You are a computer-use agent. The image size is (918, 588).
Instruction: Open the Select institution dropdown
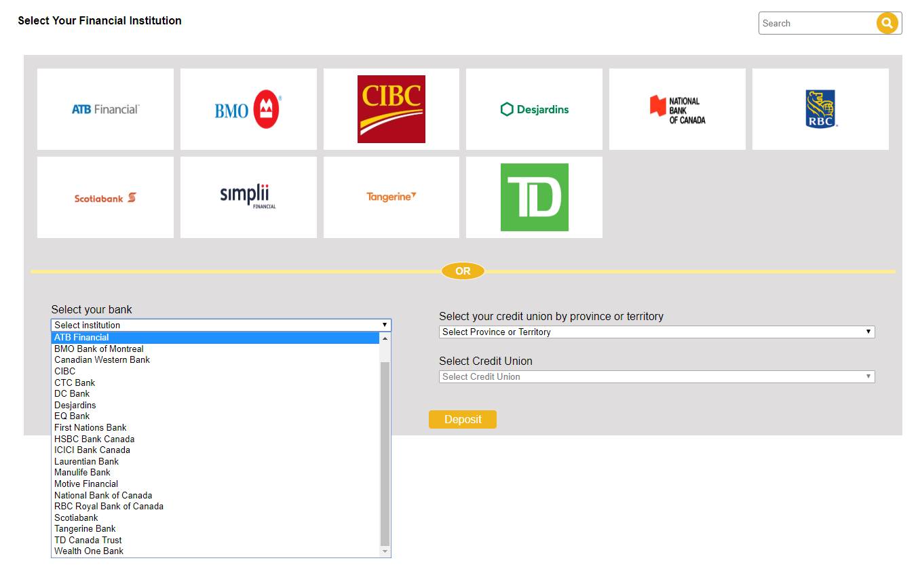coord(221,325)
